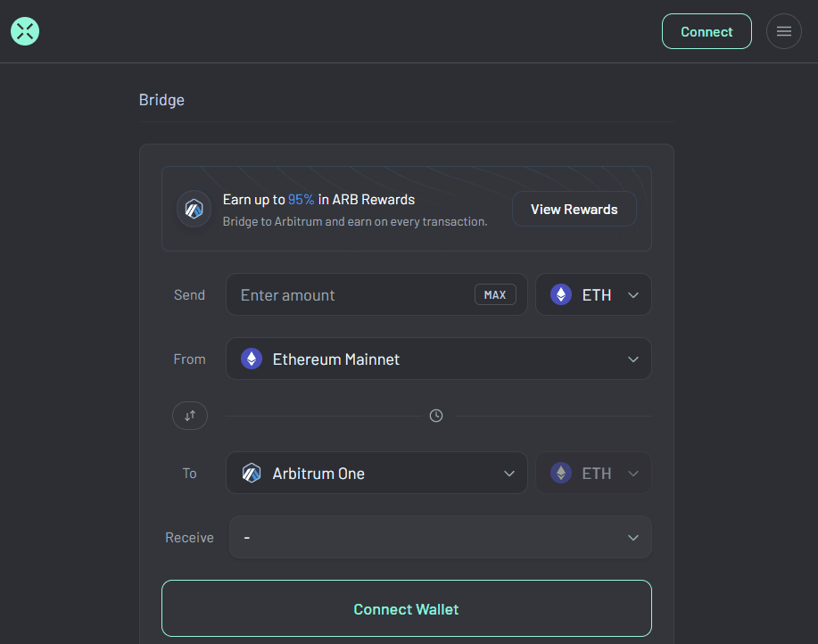Open the From network dropdown chevron
The image size is (818, 644).
pyautogui.click(x=633, y=359)
